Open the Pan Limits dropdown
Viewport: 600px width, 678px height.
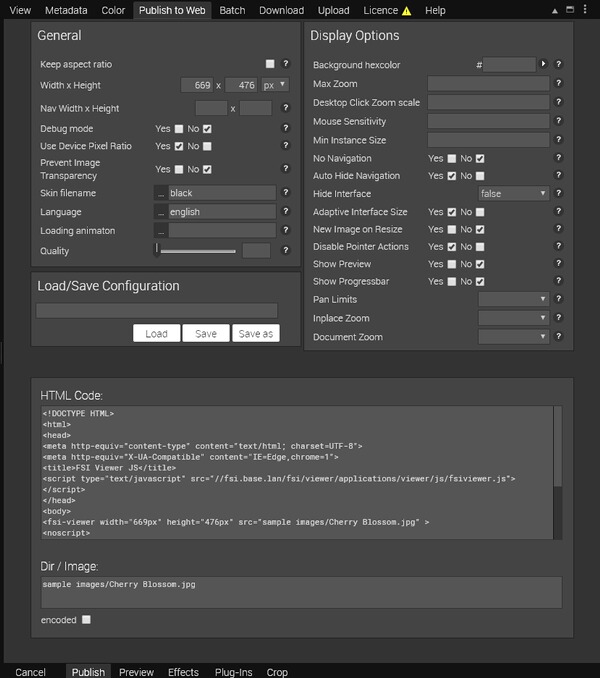point(514,299)
